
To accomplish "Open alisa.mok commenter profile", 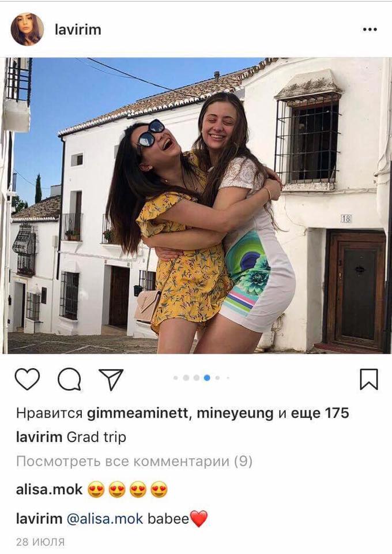I will tap(49, 490).
